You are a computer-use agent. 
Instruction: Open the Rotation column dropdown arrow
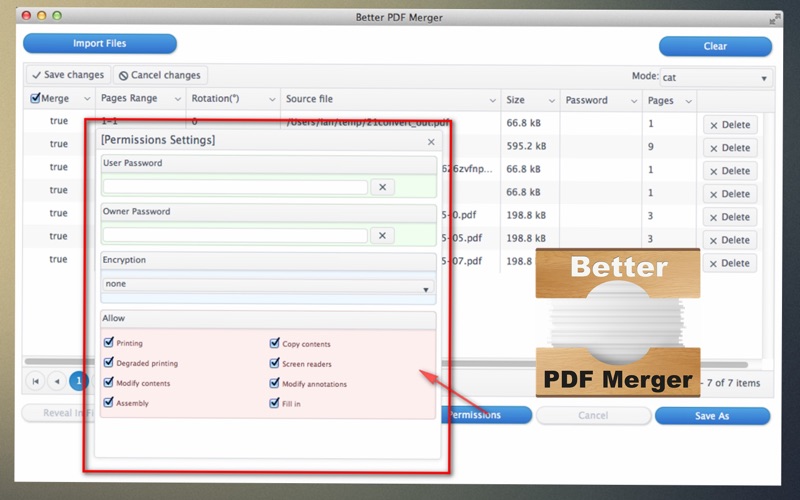[x=272, y=99]
